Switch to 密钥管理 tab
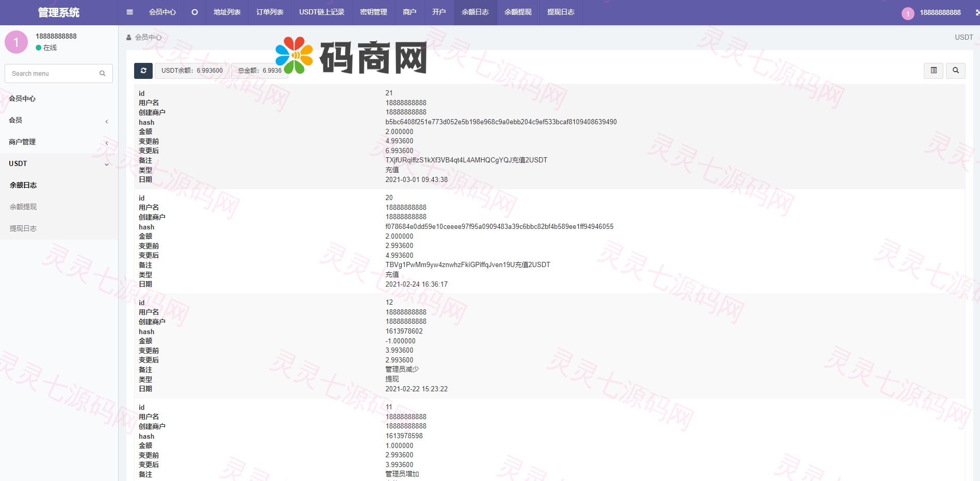Viewport: 980px width, 481px height. tap(373, 12)
